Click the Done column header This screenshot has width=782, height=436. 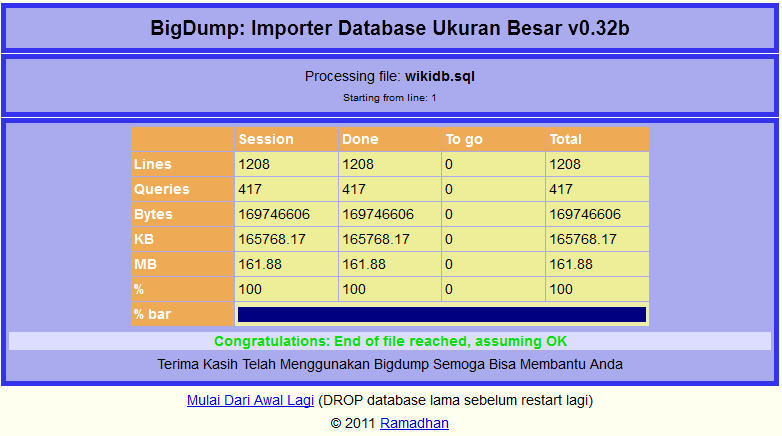[x=390, y=139]
